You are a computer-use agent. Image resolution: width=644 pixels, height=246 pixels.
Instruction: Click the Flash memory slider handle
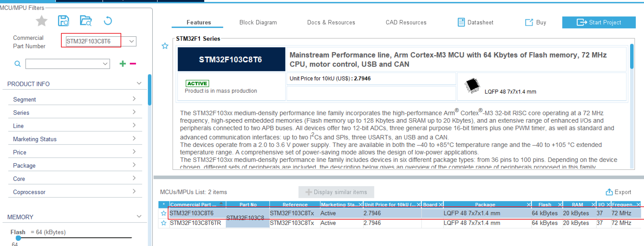click(18, 238)
